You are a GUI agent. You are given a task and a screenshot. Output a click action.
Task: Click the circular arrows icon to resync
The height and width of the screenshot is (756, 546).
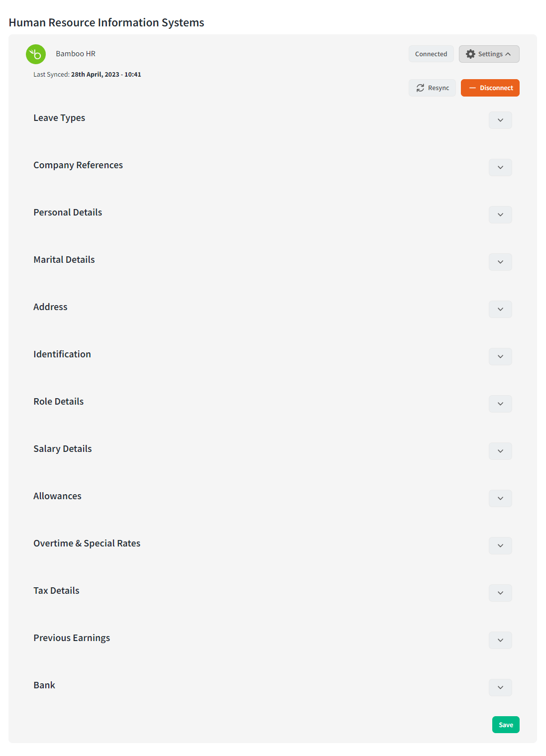tap(420, 88)
